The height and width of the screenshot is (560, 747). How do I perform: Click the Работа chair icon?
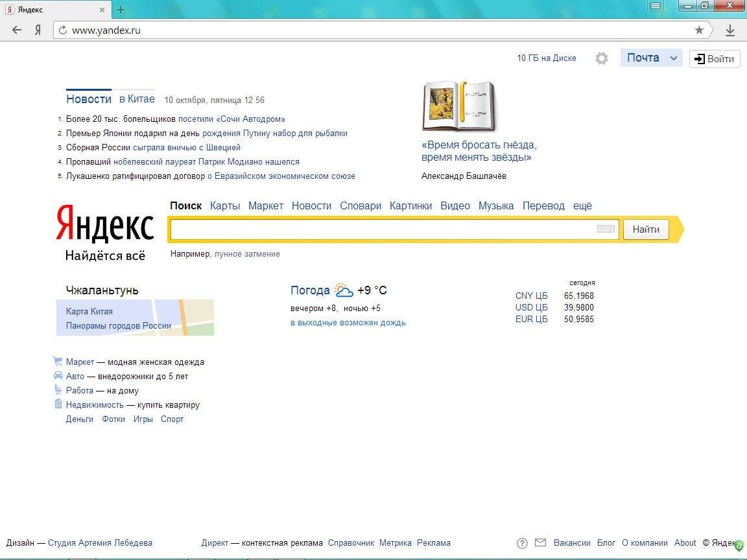58,390
